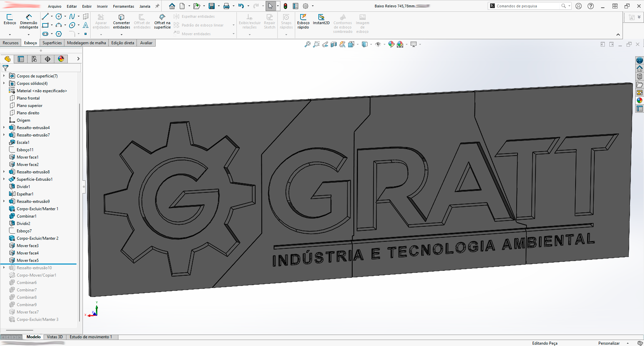This screenshot has height=346, width=644.
Task: Click the New document icon
Action: [x=182, y=6]
